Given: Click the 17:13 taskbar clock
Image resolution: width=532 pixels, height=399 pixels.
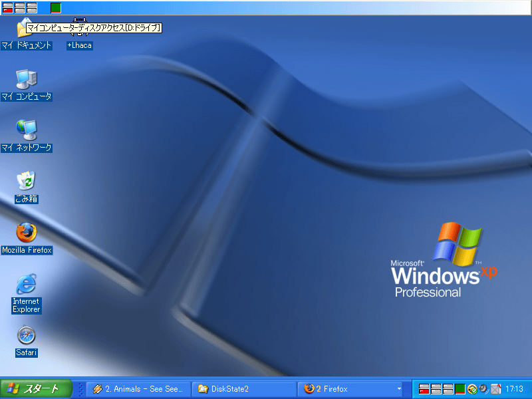Looking at the screenshot, I should point(514,389).
